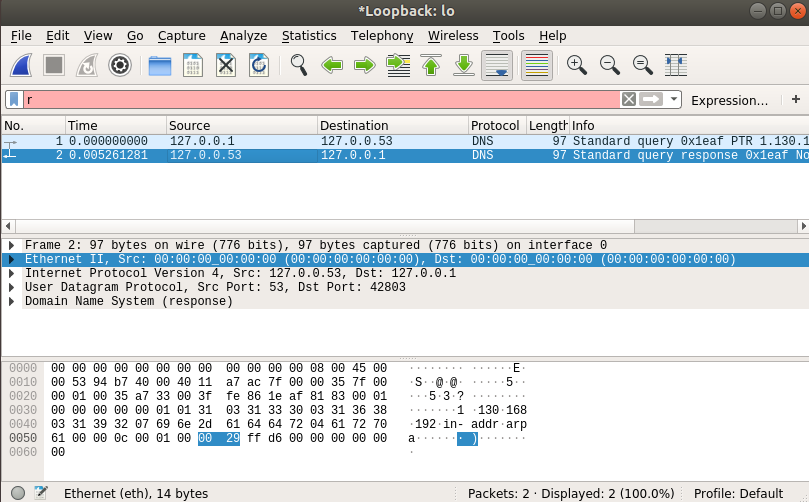Restart the current capture
Image resolution: width=809 pixels, height=502 pixels.
(x=87, y=66)
